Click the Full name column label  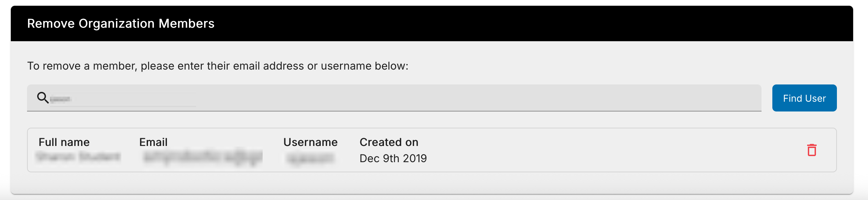(64, 142)
